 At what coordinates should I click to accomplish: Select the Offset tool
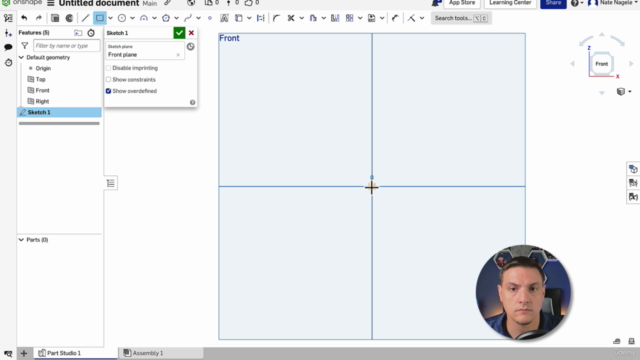(313, 18)
